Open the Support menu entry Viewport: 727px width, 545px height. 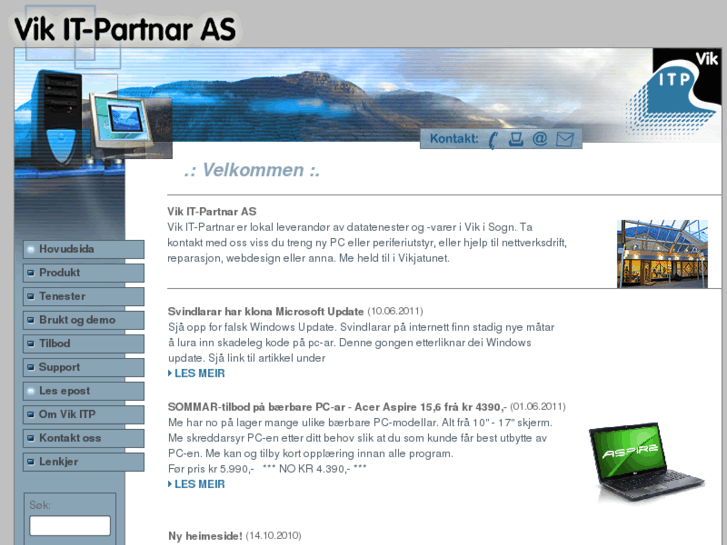tap(83, 367)
